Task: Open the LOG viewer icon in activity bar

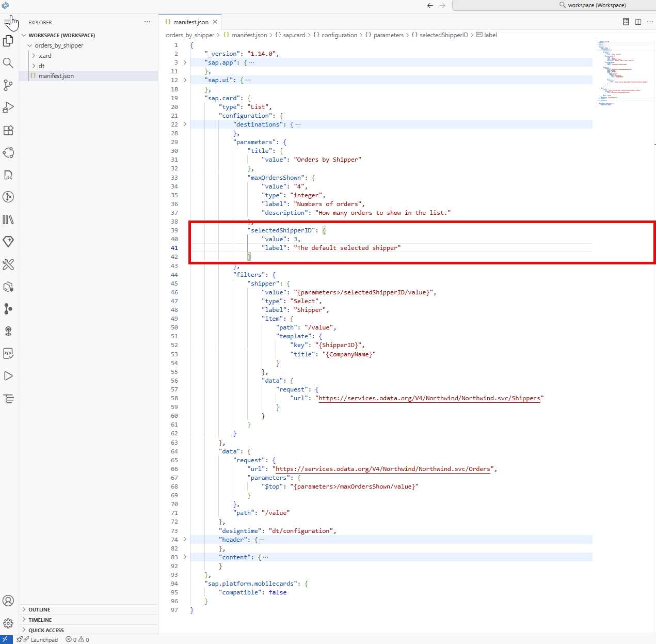Action: coord(8,175)
